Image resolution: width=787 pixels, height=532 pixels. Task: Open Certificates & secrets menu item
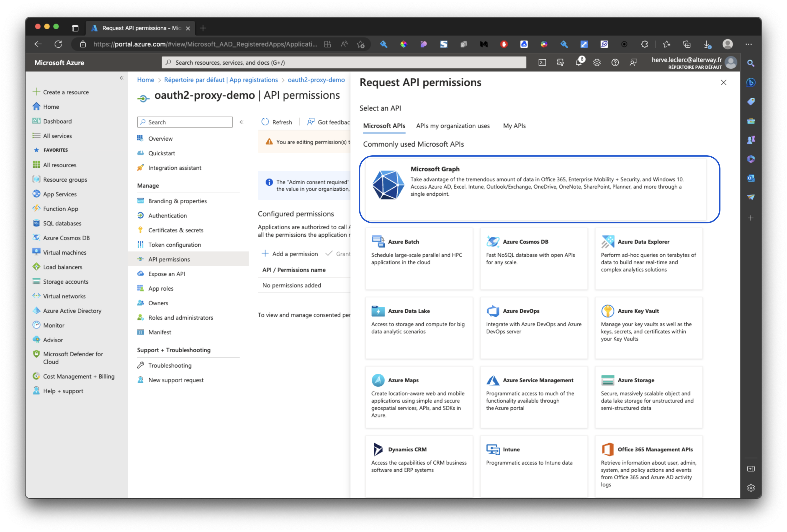coord(176,230)
